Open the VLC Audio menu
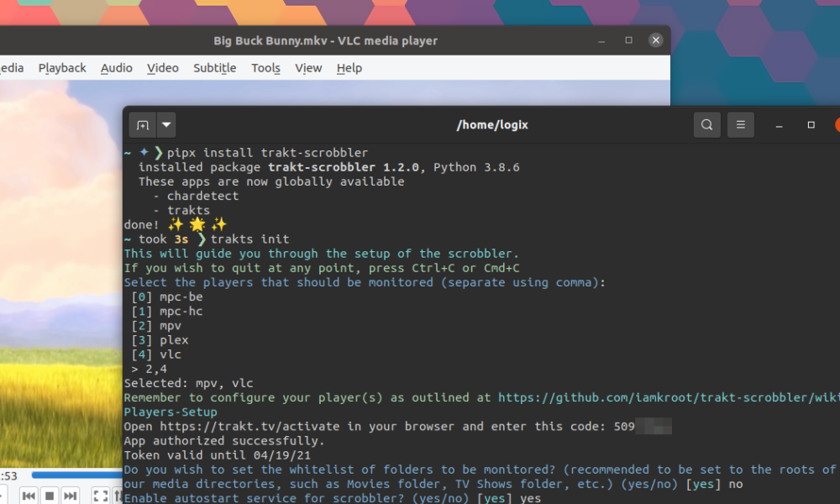The image size is (840, 504). (116, 68)
